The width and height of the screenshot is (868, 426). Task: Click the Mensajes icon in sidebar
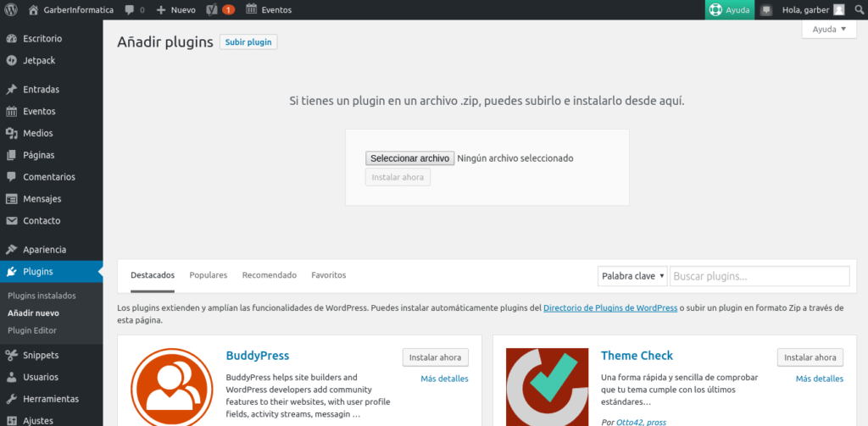point(12,199)
